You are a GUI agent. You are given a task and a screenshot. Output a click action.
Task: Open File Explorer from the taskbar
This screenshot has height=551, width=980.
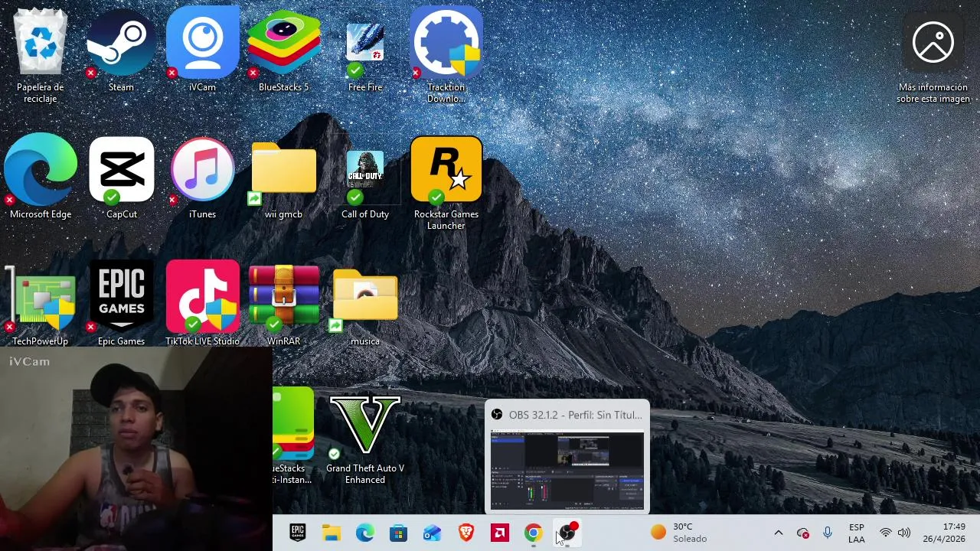click(332, 533)
